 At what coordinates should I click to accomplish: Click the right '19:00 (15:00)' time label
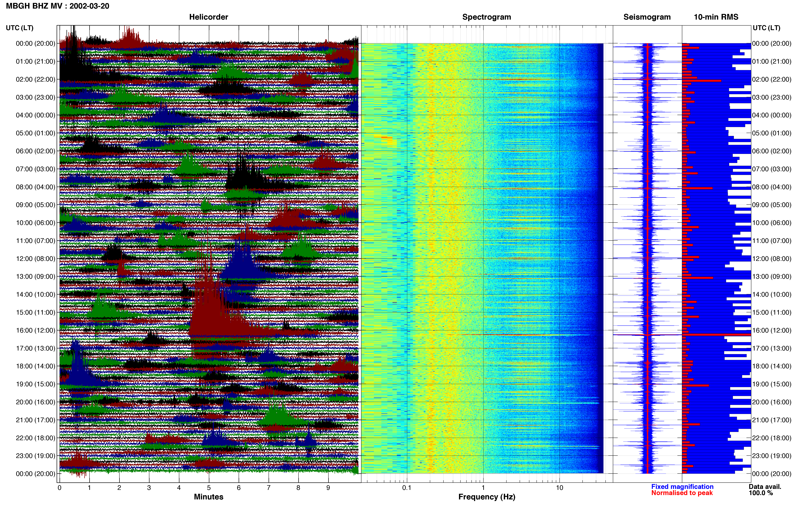pyautogui.click(x=772, y=384)
